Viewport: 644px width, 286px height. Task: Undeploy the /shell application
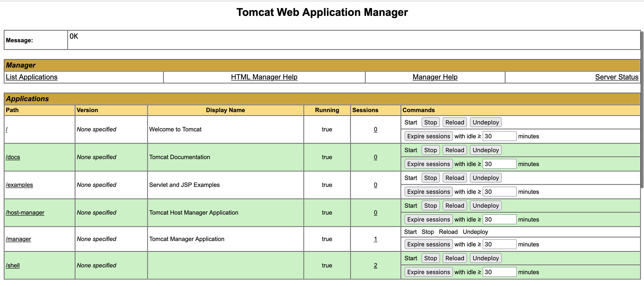tap(486, 258)
